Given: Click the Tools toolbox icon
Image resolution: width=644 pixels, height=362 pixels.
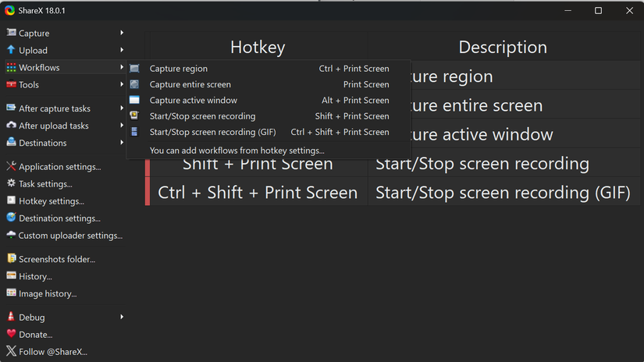Looking at the screenshot, I should point(11,84).
